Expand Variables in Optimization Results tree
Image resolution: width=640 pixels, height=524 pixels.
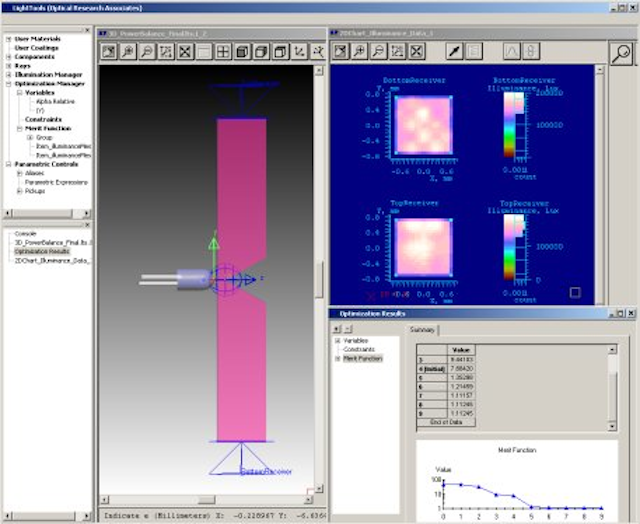pos(338,340)
